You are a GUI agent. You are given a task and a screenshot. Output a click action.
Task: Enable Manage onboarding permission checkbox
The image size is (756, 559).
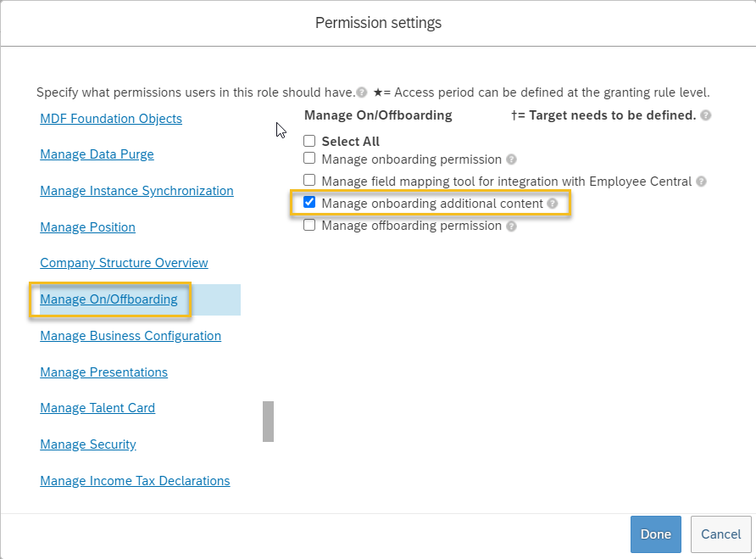[x=309, y=159]
